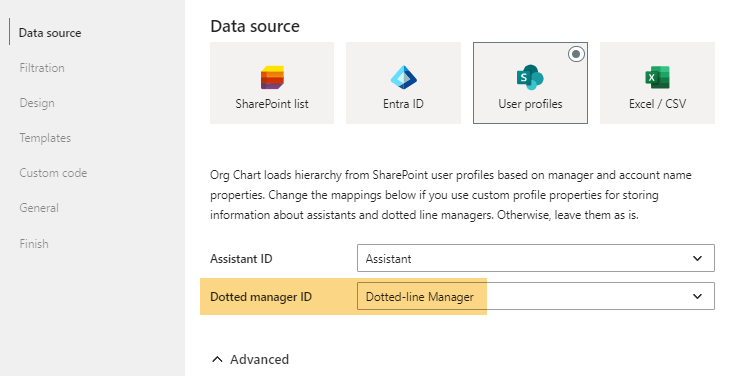The height and width of the screenshot is (376, 730).
Task: Open the Dotted manager ID dropdown
Action: [536, 296]
